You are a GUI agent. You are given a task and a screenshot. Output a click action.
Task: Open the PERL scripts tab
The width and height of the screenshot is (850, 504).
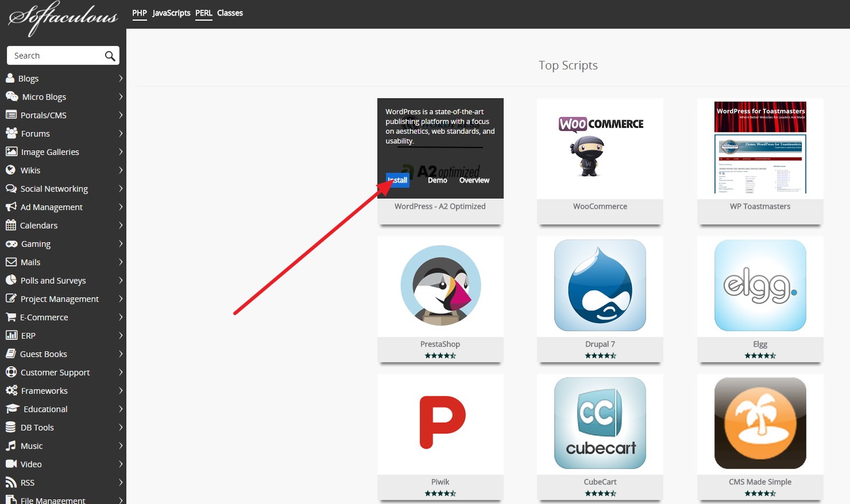point(204,13)
